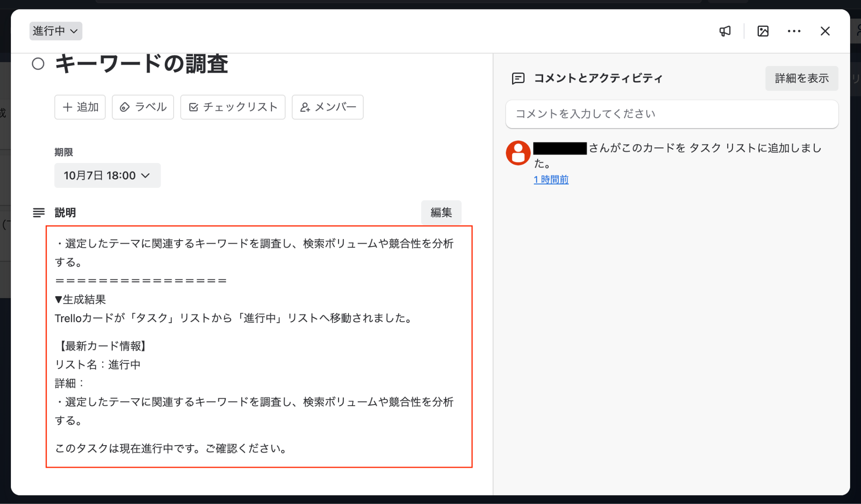Click the card title キーワードの調査

pyautogui.click(x=142, y=64)
